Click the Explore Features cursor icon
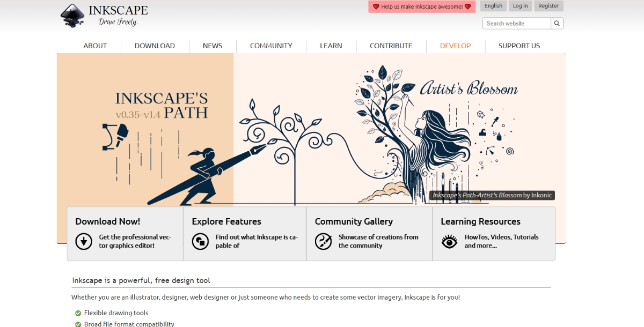Image resolution: width=644 pixels, height=327 pixels. (x=201, y=241)
